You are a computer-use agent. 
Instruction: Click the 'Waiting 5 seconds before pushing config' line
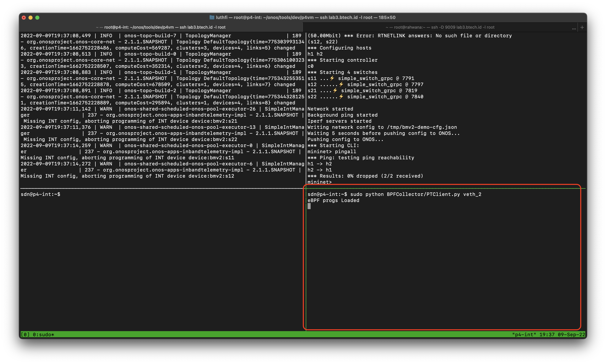[x=384, y=133]
